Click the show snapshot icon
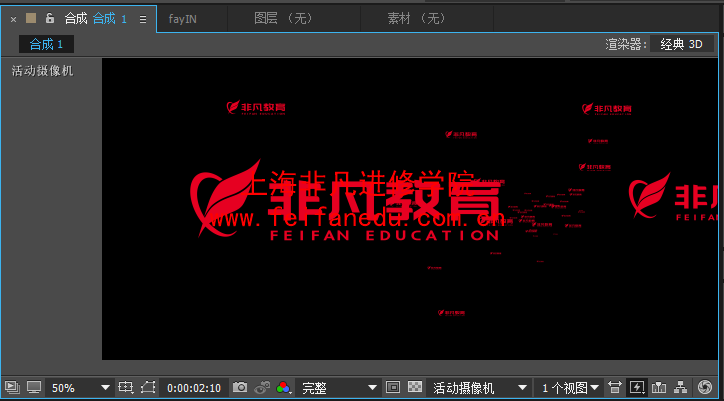 (262, 387)
